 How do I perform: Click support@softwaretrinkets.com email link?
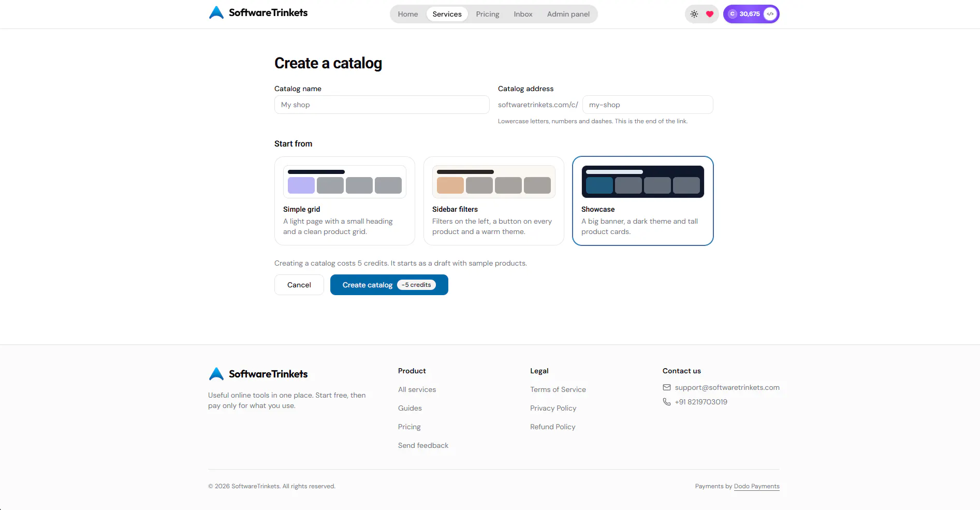coord(727,387)
